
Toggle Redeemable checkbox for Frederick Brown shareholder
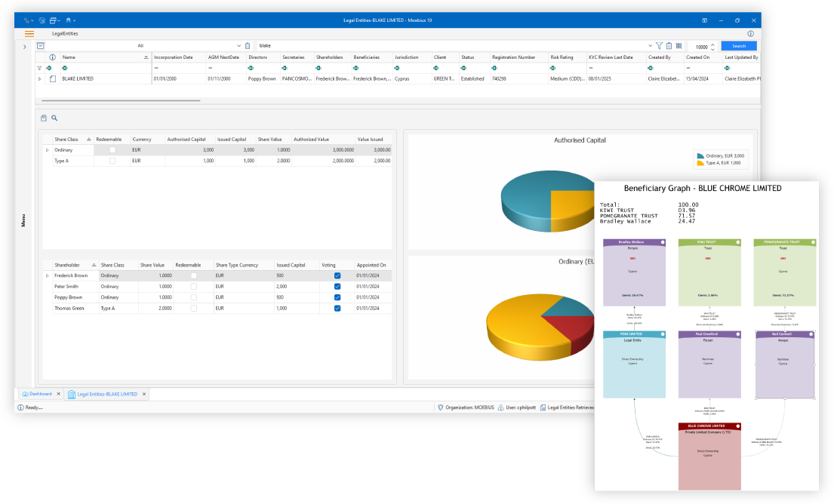coord(194,275)
